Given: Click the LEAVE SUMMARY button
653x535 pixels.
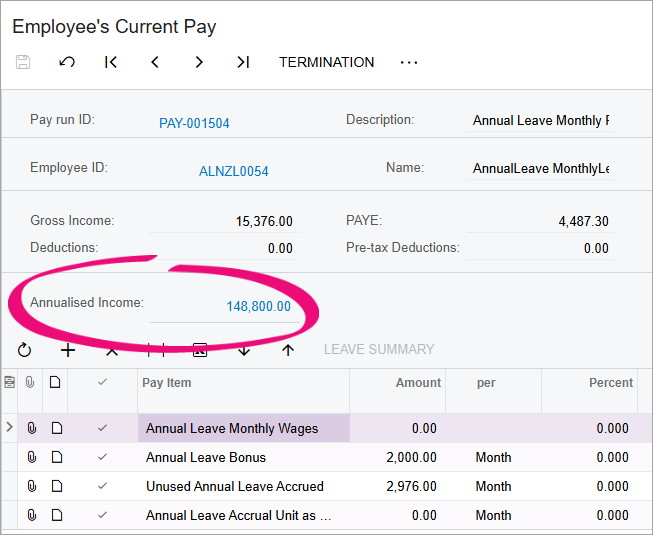Looking at the screenshot, I should tap(379, 349).
